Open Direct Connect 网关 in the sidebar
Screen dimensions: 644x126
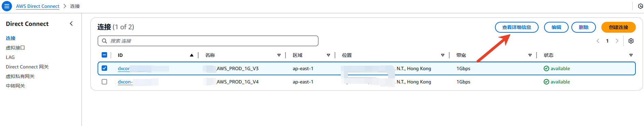click(x=27, y=67)
